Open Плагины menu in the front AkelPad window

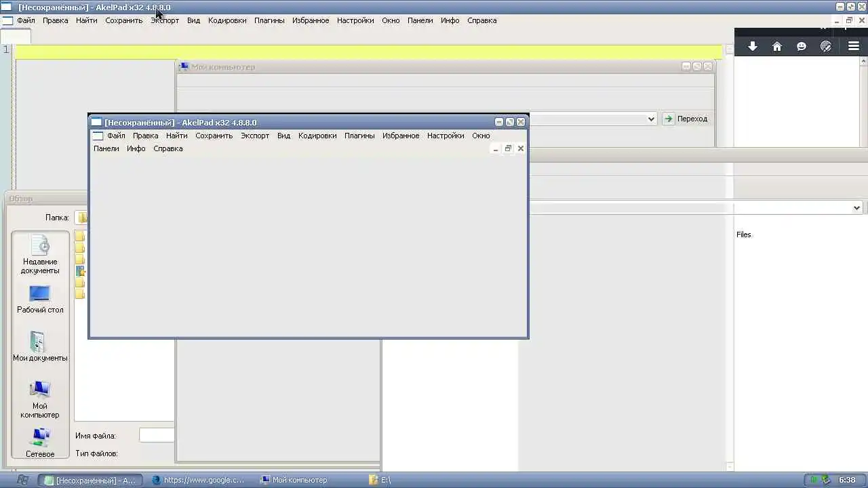point(359,136)
